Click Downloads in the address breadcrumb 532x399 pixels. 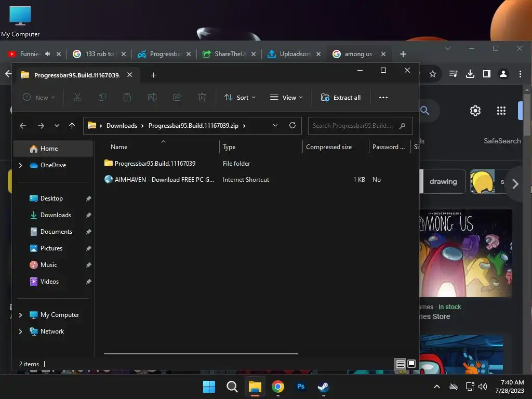pos(122,126)
